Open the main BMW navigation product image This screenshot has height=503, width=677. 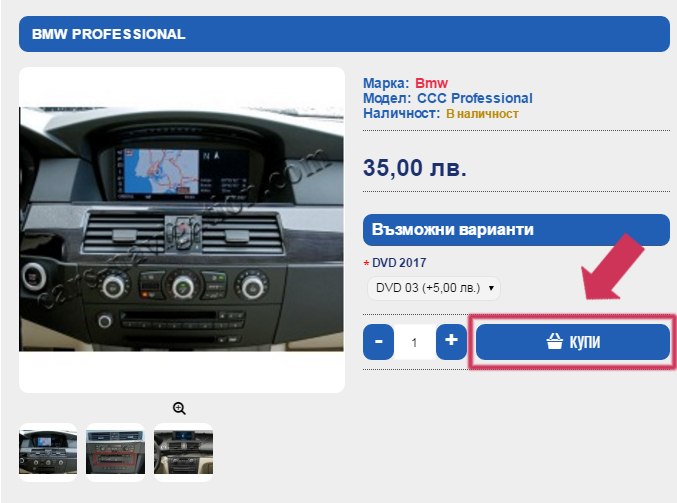click(x=181, y=229)
